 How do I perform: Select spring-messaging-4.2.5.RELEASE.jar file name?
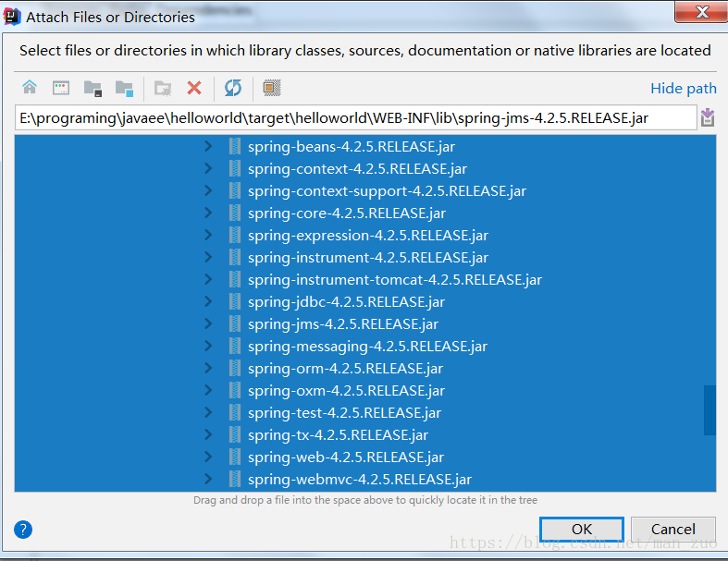(368, 347)
